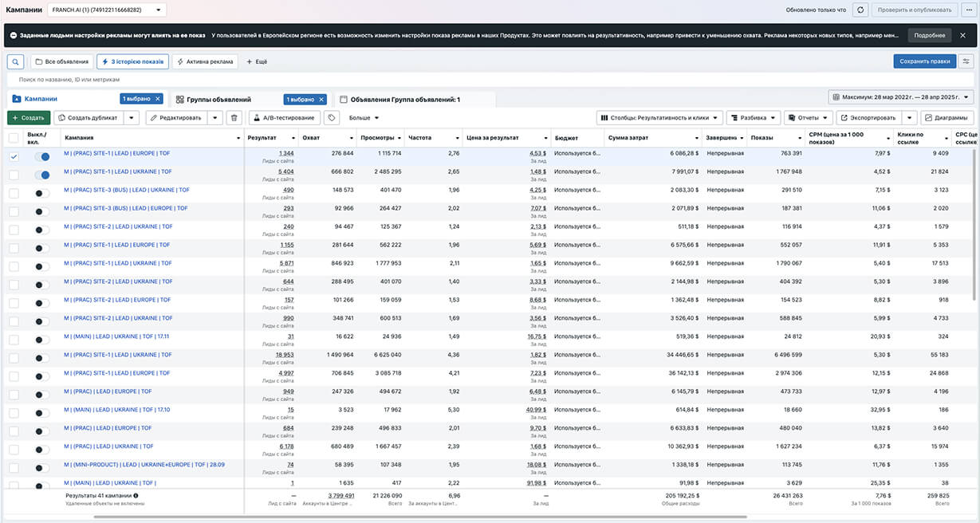Screen dimensions: 980x523
Task: Tick the select-all checkbox in table header
Action: click(14, 138)
